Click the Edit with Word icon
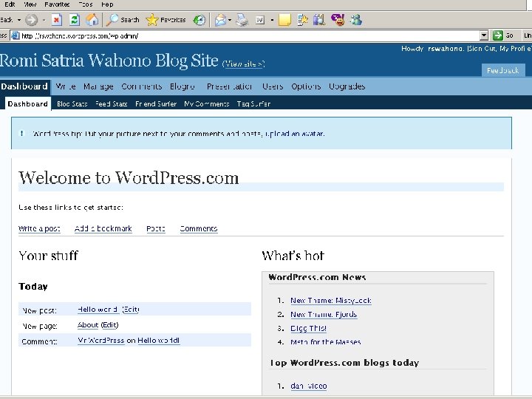The height and width of the screenshot is (399, 532). [x=260, y=21]
